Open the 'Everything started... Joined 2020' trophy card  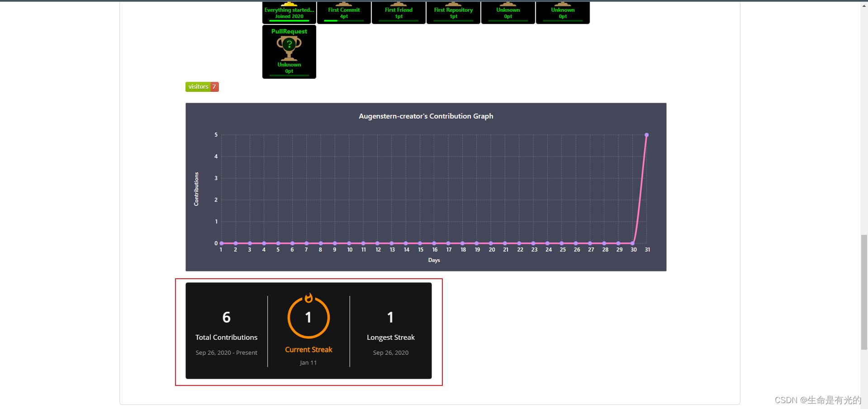(289, 12)
